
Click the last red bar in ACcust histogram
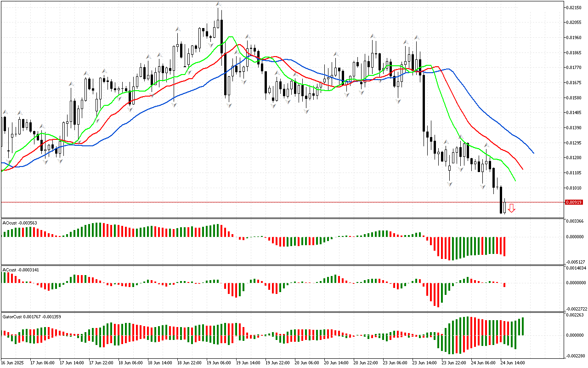pos(504,285)
